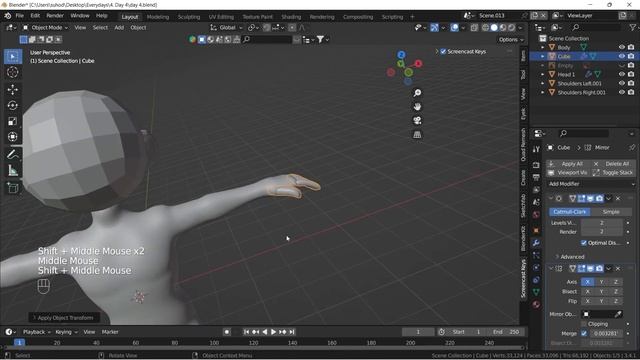Click the zoom magnifier viewport icon
This screenshot has height=360, width=640.
click(x=417, y=93)
